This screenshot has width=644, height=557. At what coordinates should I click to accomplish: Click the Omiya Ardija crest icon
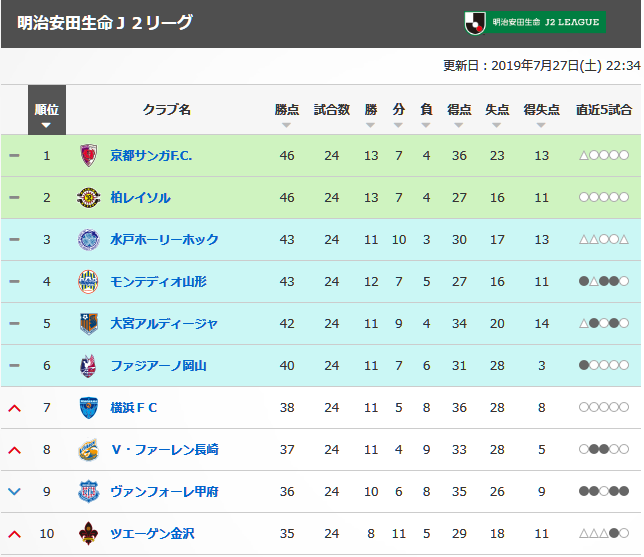pos(88,324)
